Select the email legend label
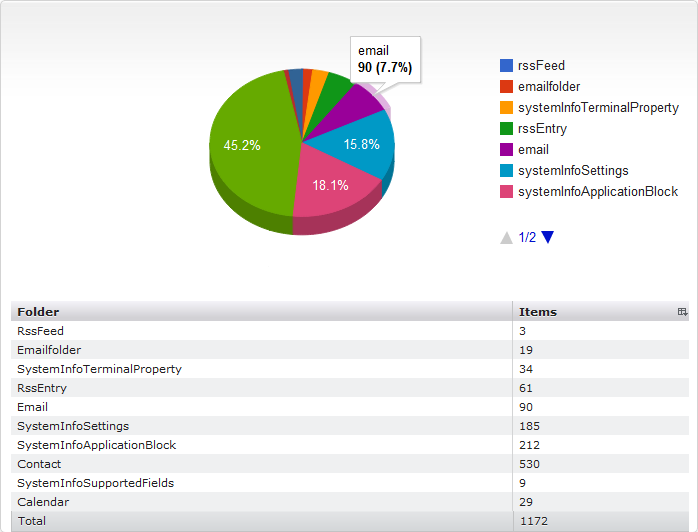 pyautogui.click(x=533, y=150)
